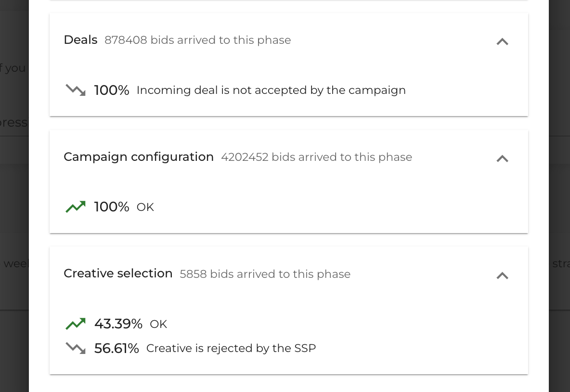Viewport: 570px width, 392px height.
Task: Click the gray downward trend icon beside 56.61%
Action: pos(76,348)
